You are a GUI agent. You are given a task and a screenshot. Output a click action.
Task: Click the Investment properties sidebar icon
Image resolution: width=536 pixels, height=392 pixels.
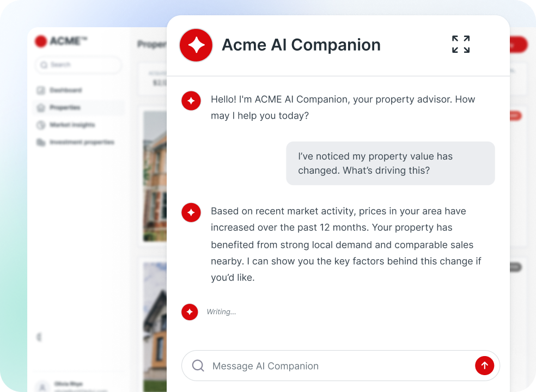point(41,143)
